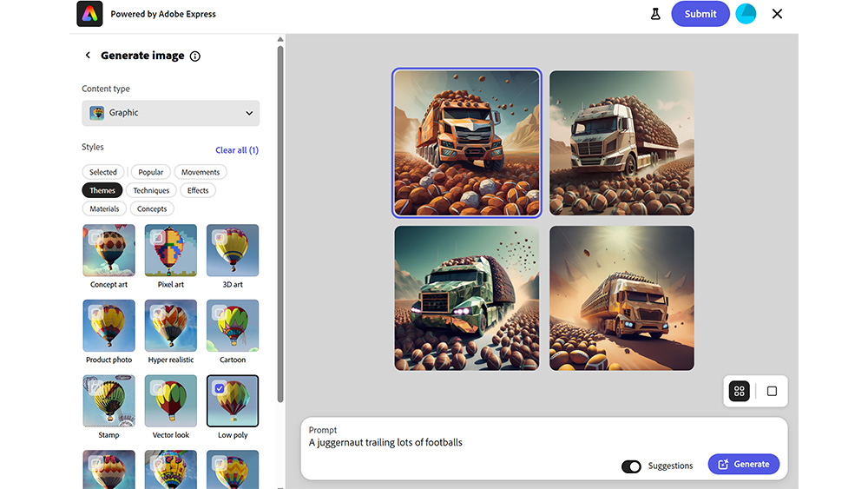Screen dimensions: 868x489
Task: Open the beta flask icon in the header
Action: click(655, 14)
